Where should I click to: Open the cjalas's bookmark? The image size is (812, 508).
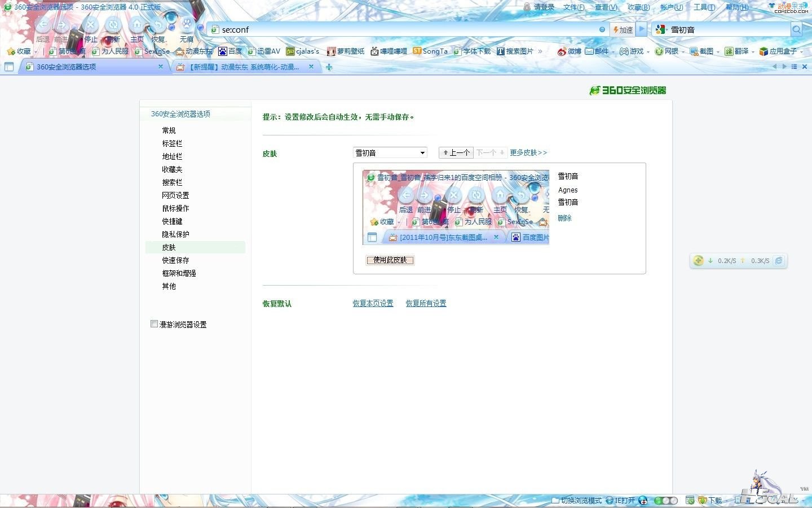pyautogui.click(x=303, y=51)
